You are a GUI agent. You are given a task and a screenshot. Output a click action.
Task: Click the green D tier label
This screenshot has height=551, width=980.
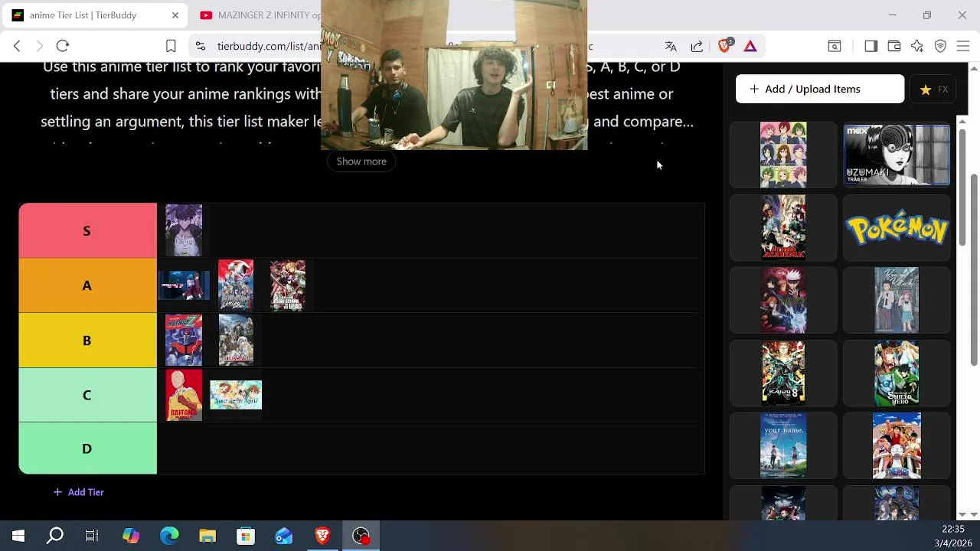pyautogui.click(x=87, y=448)
